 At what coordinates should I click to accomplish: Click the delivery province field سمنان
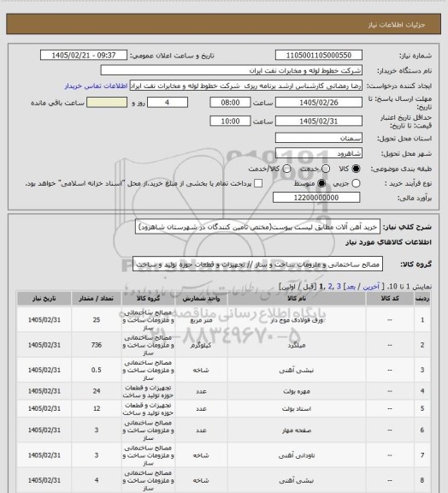319,138
